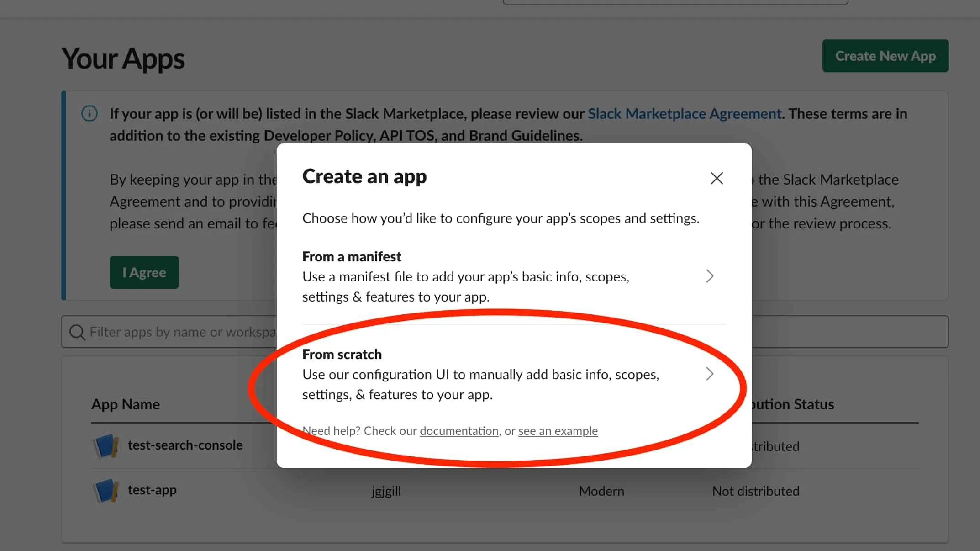The width and height of the screenshot is (980, 551).
Task: Open the see an example link
Action: coord(558,431)
